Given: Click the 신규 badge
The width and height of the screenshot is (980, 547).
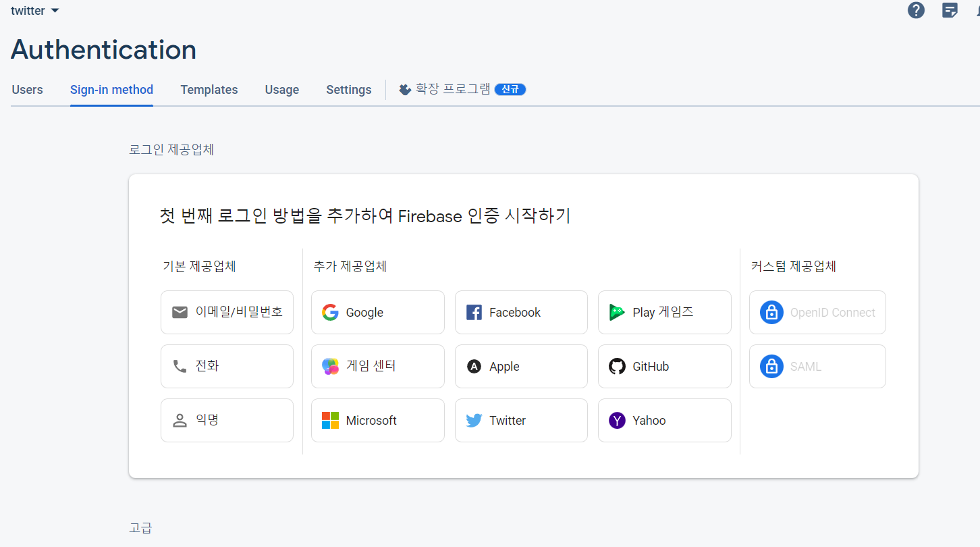Looking at the screenshot, I should coord(510,89).
